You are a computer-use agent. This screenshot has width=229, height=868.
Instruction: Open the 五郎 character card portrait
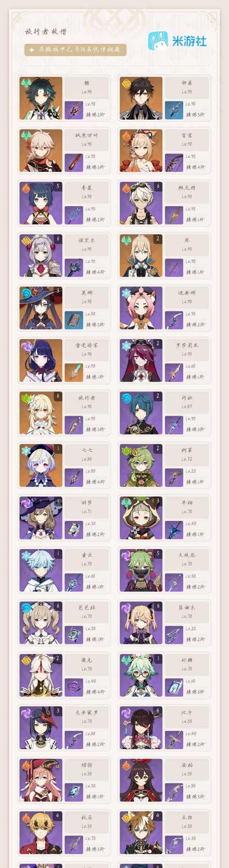(141, 833)
